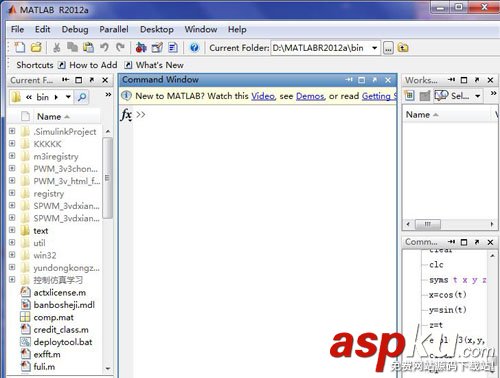Expand the util folder

(12, 242)
